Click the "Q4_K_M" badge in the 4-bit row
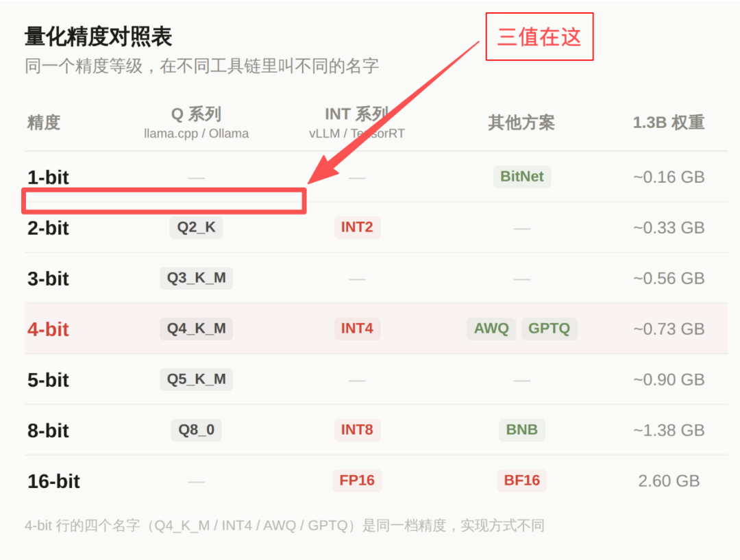The width and height of the screenshot is (740, 560). click(197, 329)
